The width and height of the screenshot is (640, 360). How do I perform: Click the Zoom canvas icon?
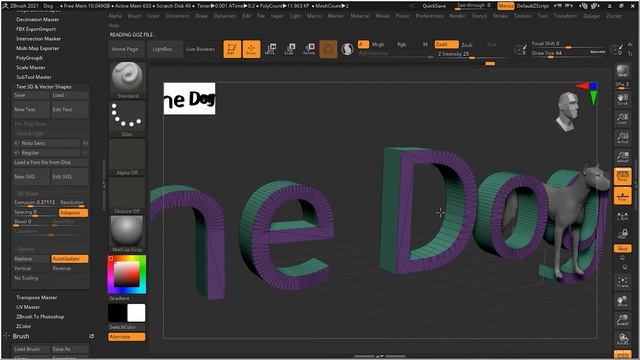[x=622, y=119]
